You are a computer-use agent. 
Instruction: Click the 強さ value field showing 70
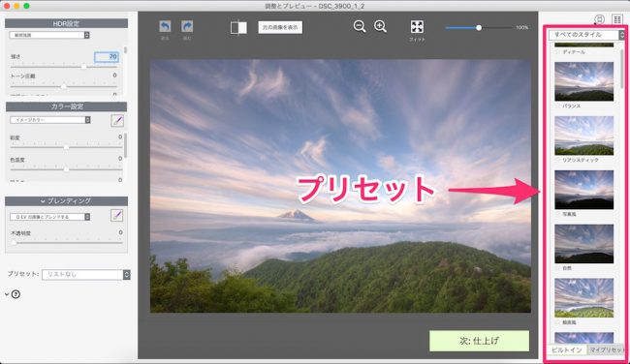click(107, 57)
